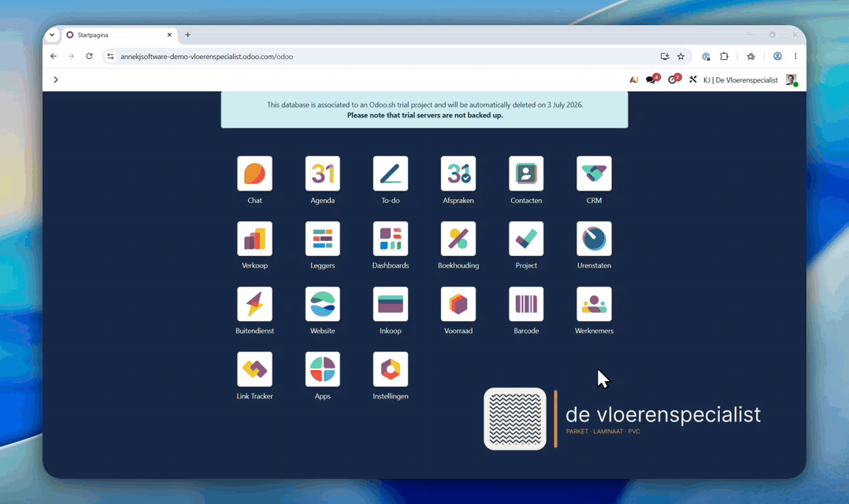
Task: Open the Apps store icon
Action: [323, 369]
